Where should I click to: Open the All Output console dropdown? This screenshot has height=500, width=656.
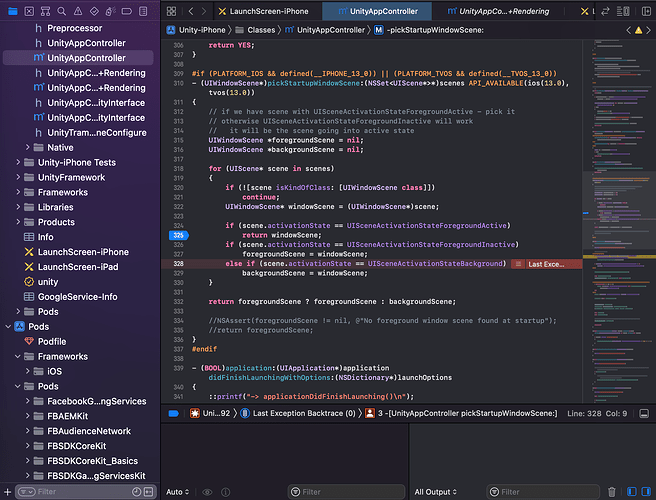[436, 492]
